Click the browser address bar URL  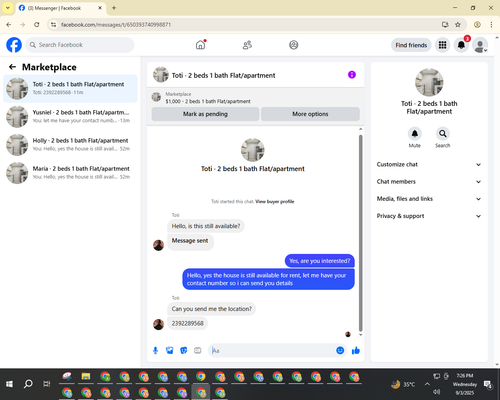point(116,25)
